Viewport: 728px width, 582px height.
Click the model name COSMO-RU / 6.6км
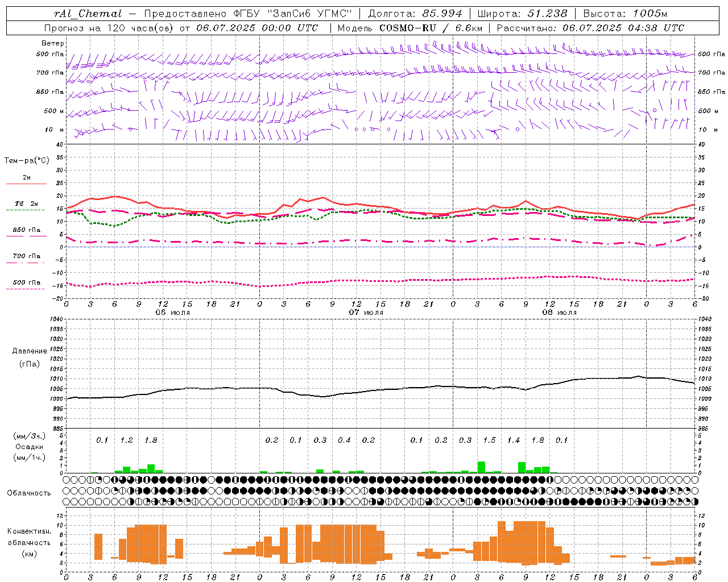[431, 28]
